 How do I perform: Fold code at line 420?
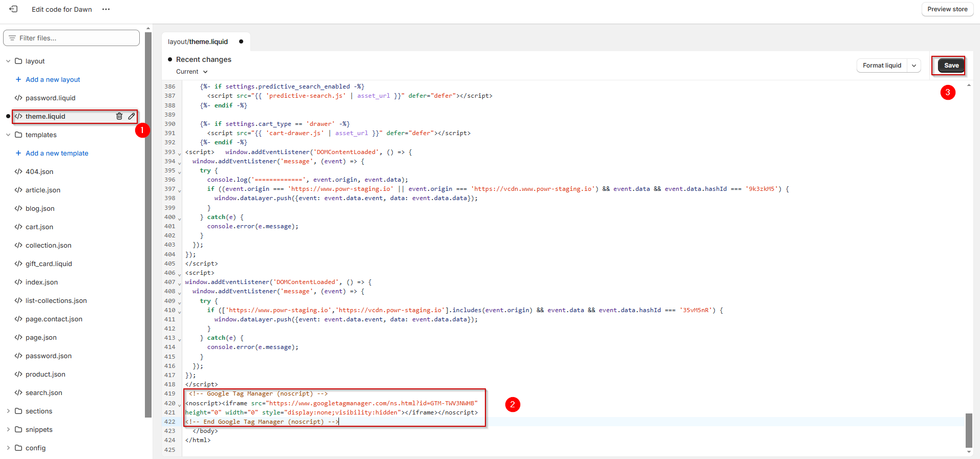pos(180,404)
